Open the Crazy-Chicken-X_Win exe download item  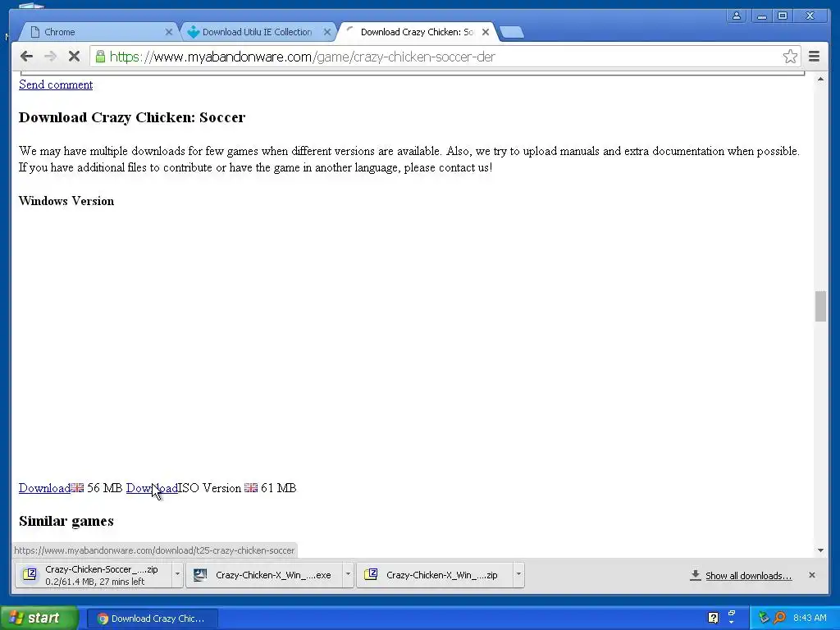pyautogui.click(x=265, y=575)
